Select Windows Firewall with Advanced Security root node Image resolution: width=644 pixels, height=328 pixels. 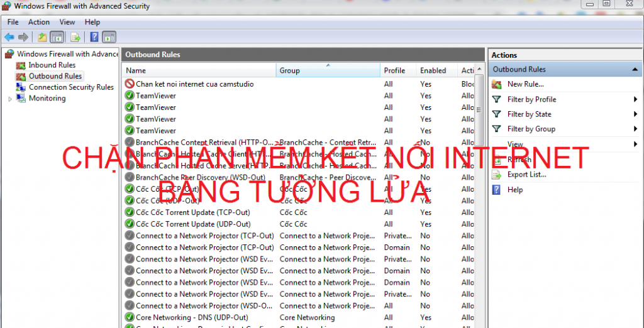[x=68, y=54]
